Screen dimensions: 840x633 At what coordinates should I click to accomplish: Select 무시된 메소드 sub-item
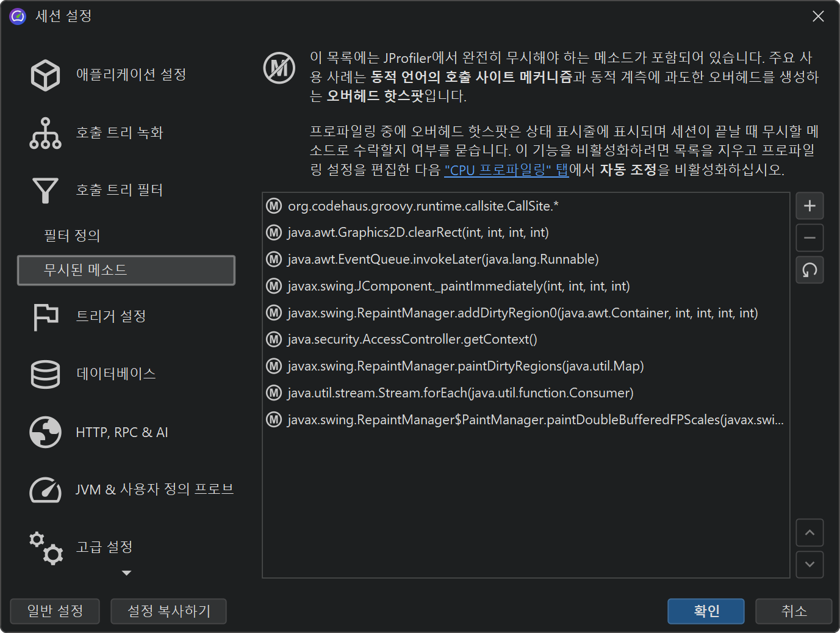coord(126,270)
